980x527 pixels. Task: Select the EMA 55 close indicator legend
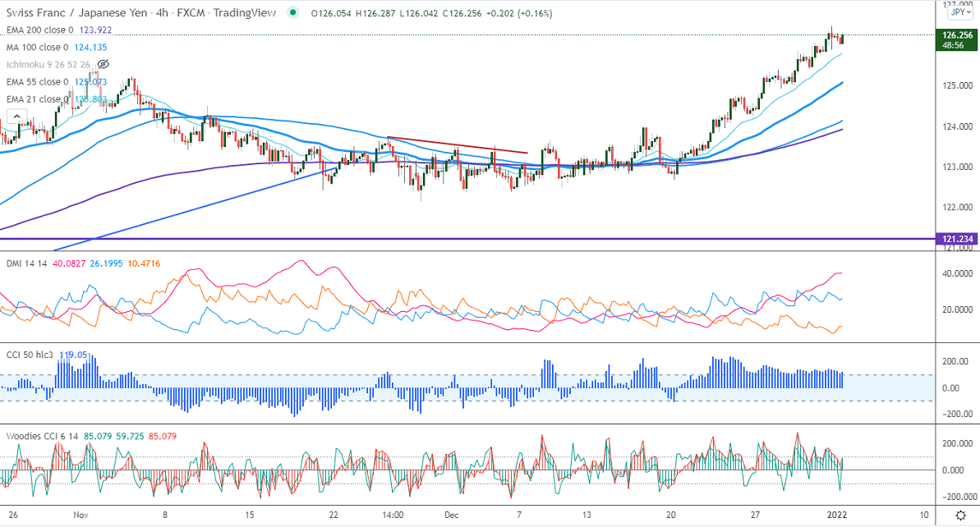point(37,82)
